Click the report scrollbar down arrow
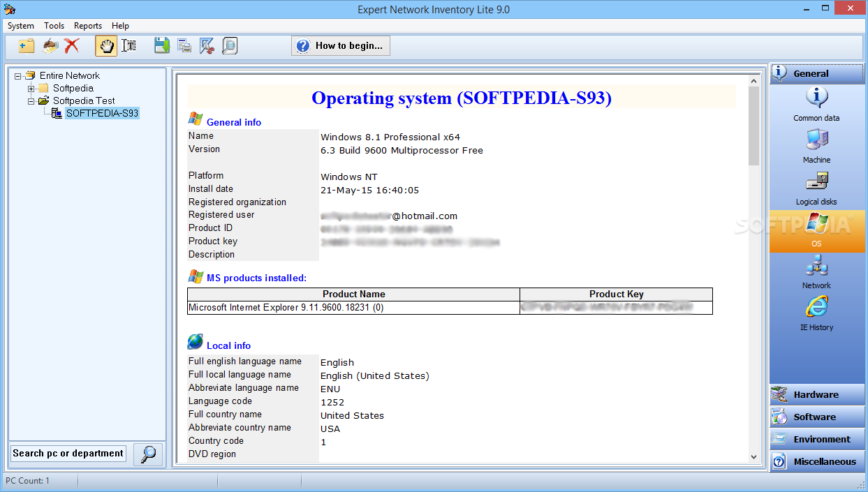Screen dimensions: 868x492 (x=753, y=456)
